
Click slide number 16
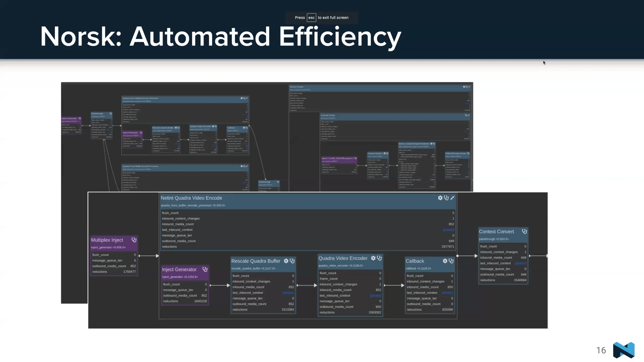pyautogui.click(x=601, y=350)
